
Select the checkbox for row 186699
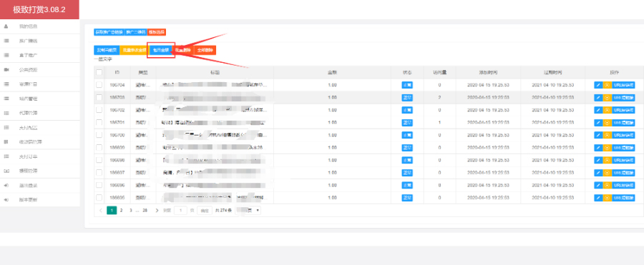pos(99,148)
